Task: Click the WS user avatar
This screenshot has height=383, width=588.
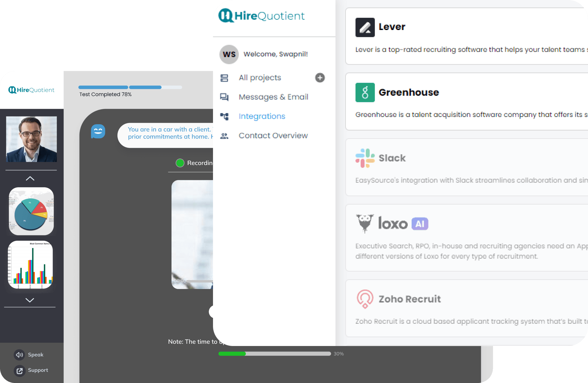Action: [x=229, y=54]
